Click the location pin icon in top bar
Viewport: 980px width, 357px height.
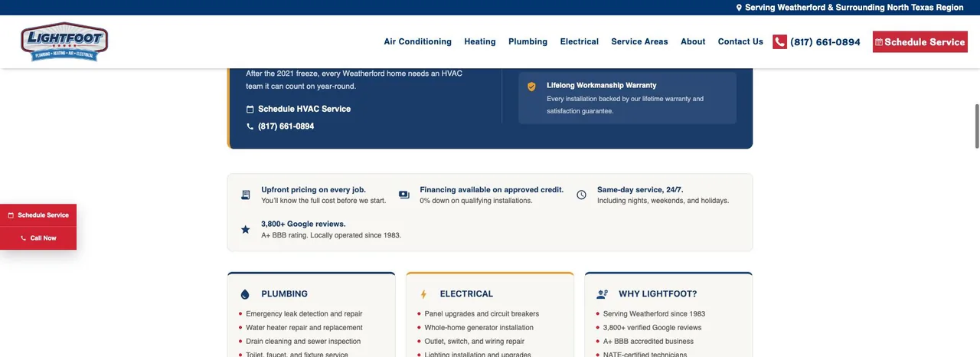(739, 8)
